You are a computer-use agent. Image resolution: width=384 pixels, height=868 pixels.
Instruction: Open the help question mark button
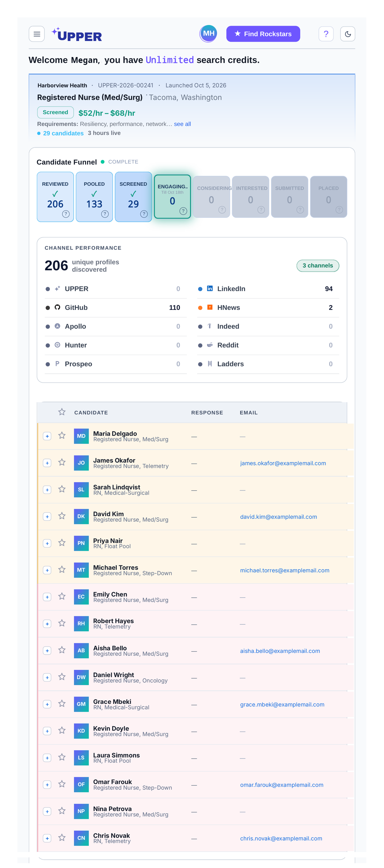[x=326, y=34]
